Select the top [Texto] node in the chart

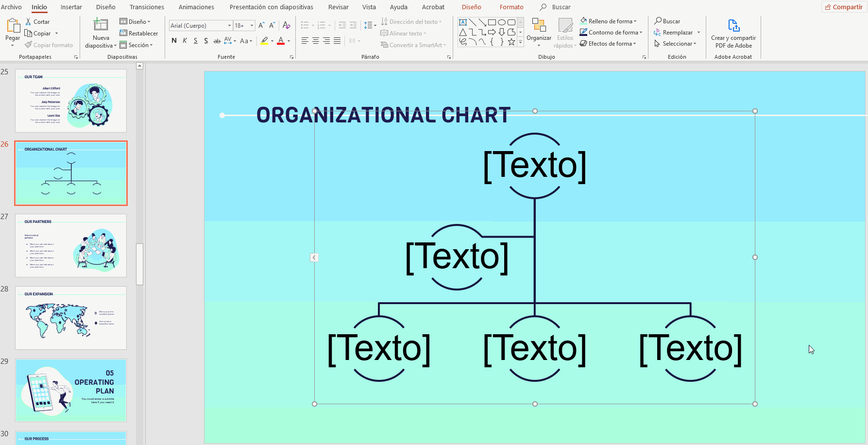535,166
